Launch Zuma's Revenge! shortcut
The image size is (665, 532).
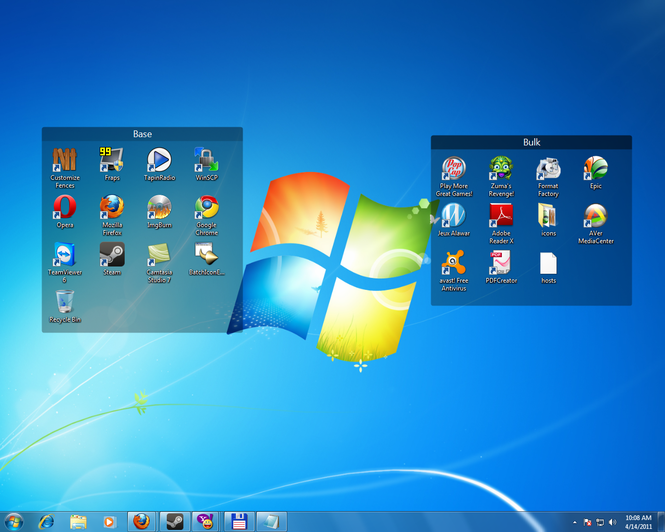(501, 176)
